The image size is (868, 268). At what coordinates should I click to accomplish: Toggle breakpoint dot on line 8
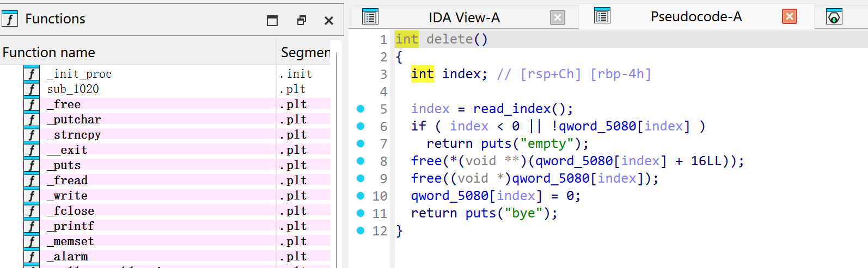360,161
